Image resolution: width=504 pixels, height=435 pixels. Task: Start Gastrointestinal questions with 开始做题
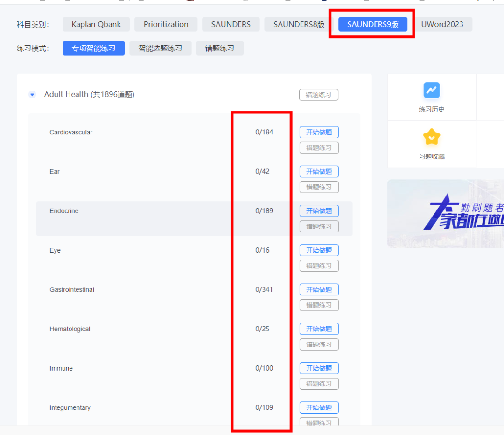pyautogui.click(x=319, y=289)
